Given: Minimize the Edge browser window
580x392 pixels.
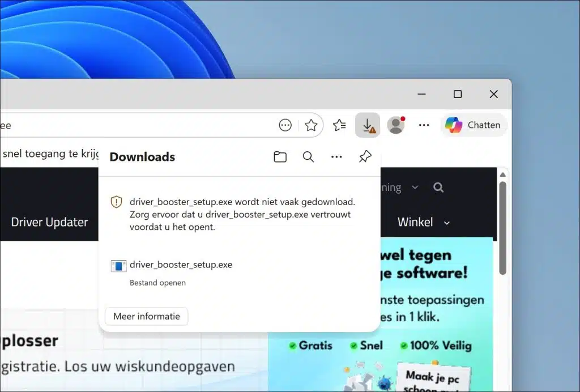Looking at the screenshot, I should (x=421, y=94).
